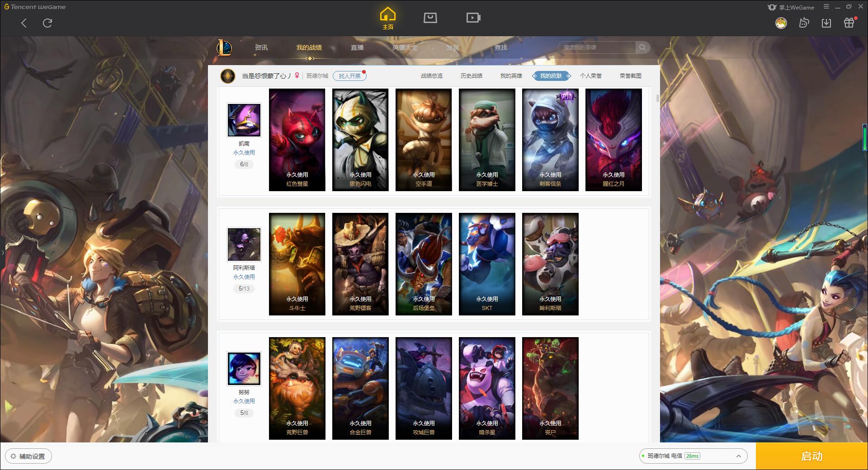Switch to the 个人荣誉 sub-tab

(591, 76)
